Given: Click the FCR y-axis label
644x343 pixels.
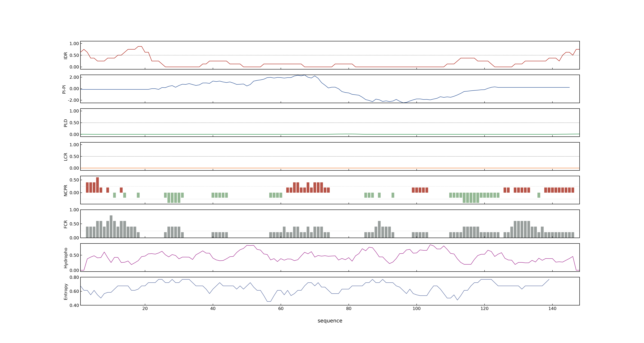Looking at the screenshot, I should pyautogui.click(x=66, y=224).
